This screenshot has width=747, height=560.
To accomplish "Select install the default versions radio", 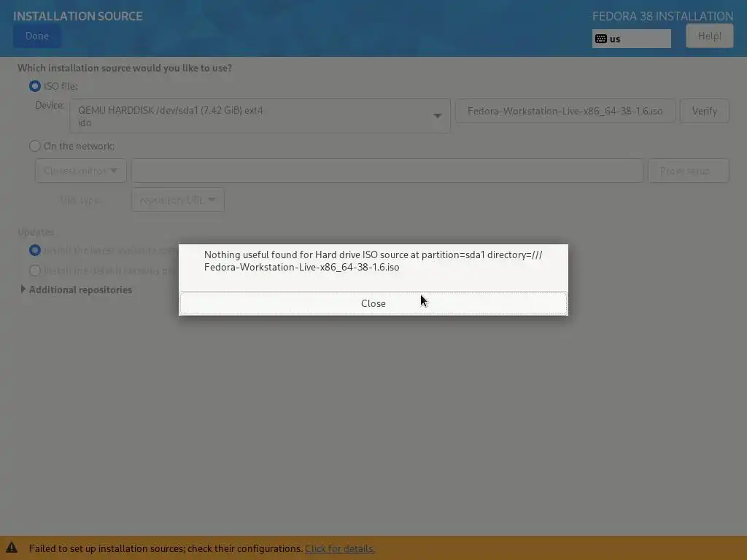I will (35, 271).
